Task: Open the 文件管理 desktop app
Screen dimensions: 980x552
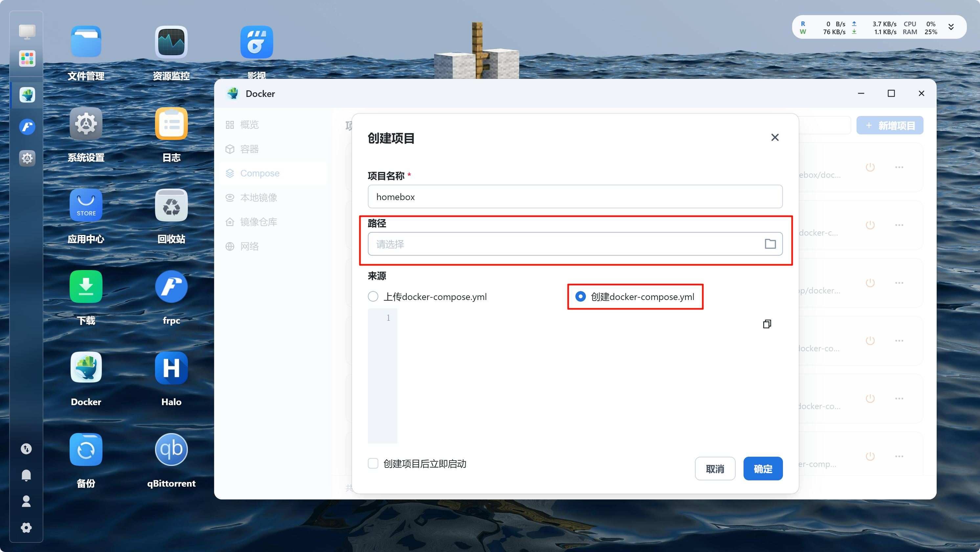Action: 86,42
